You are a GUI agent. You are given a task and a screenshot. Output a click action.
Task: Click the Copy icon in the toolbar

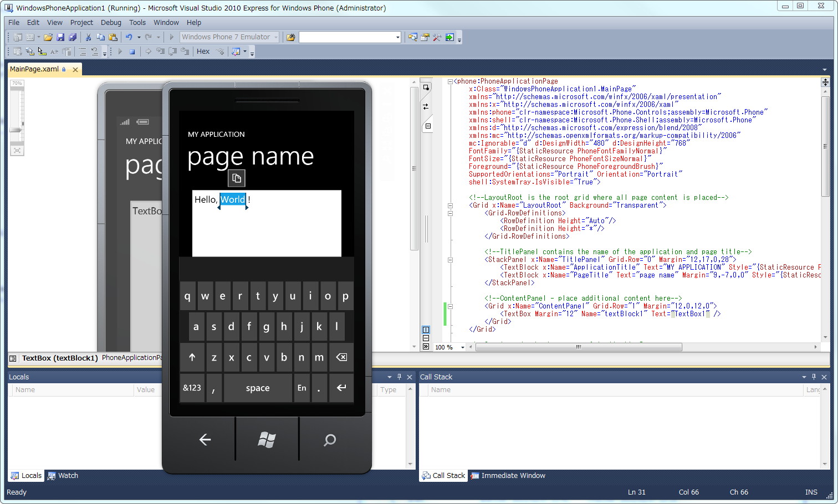[100, 37]
